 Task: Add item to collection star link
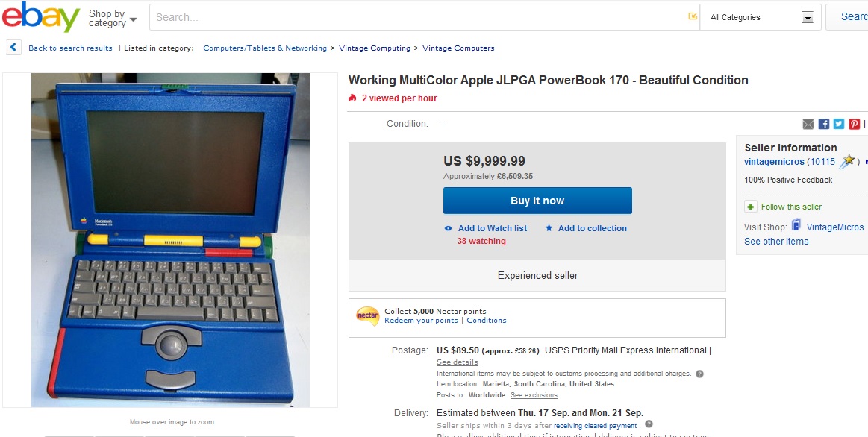coord(586,228)
